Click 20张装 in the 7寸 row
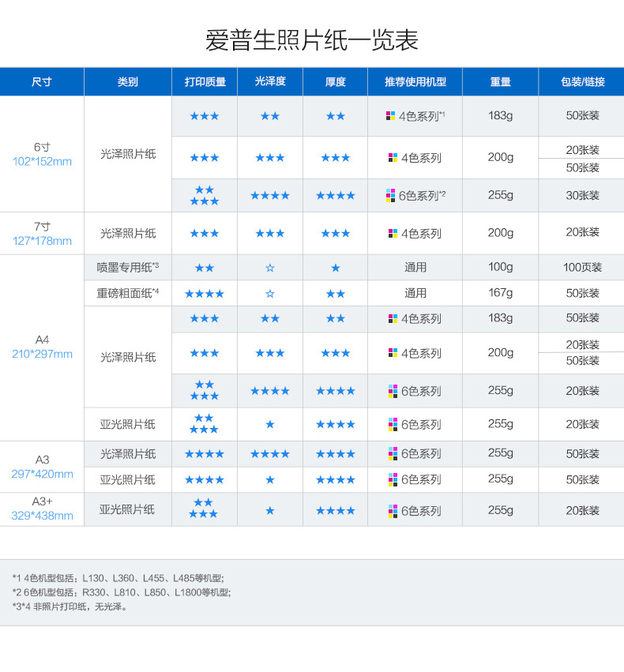 582,232
